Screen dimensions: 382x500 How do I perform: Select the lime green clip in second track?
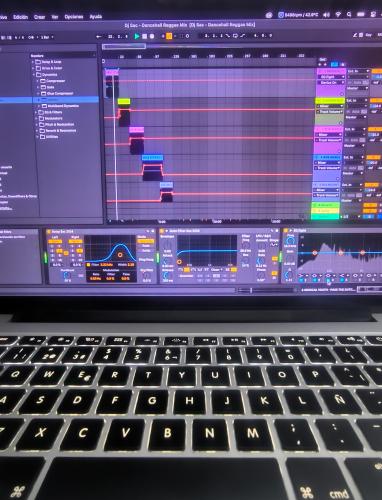[x=124, y=101]
